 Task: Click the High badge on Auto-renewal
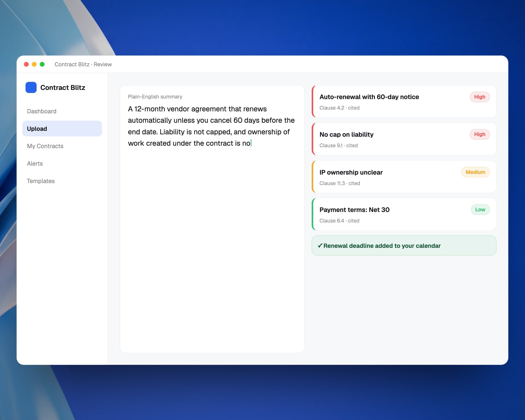pos(479,97)
